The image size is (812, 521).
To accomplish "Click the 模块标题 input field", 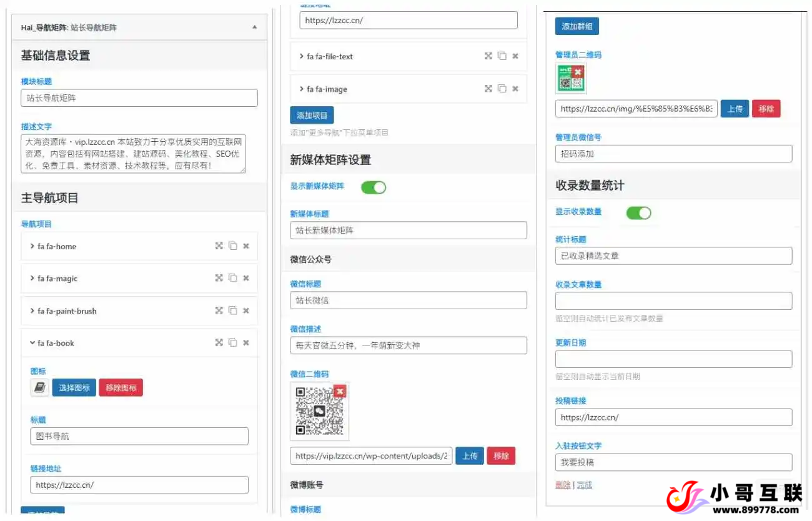I will [139, 98].
